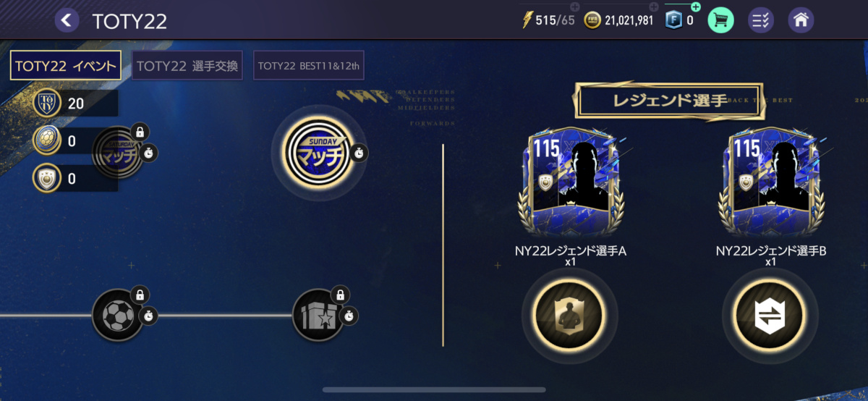The height and width of the screenshot is (401, 868).
Task: Switch to TOTY22 選手交換 tab
Action: (x=187, y=66)
